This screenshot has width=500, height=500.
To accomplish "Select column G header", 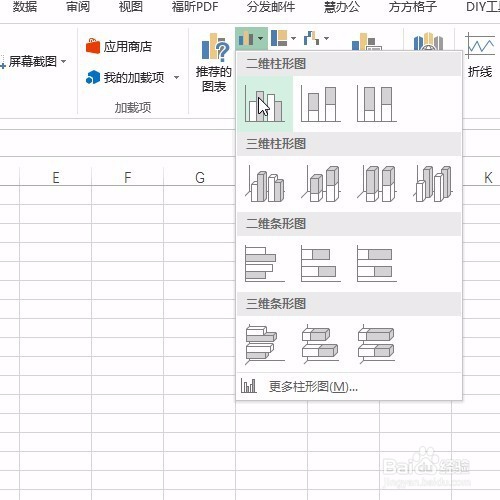I will click(x=200, y=177).
